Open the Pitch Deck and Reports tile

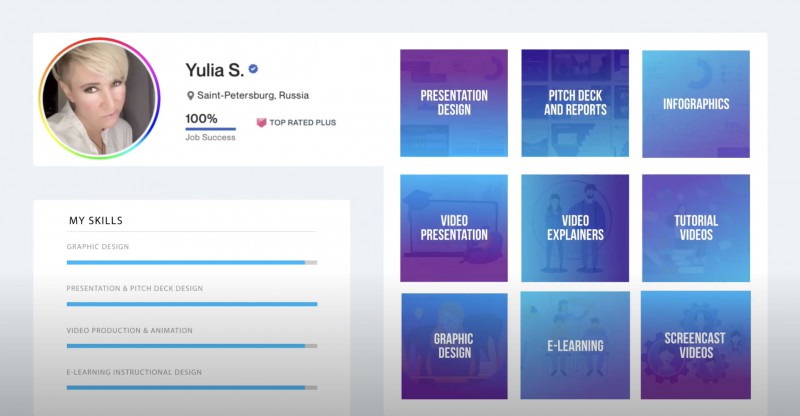click(575, 103)
